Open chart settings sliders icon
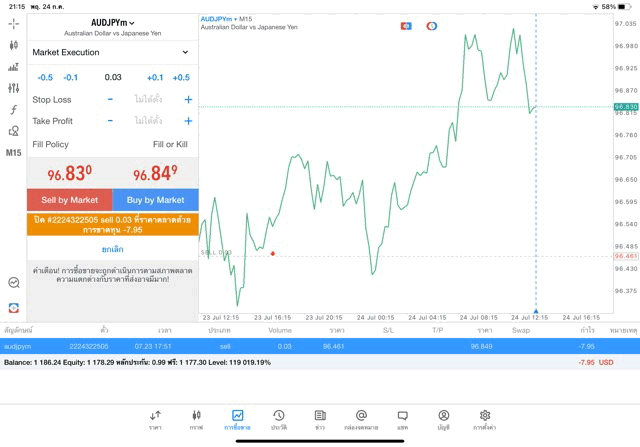The height and width of the screenshot is (447, 640). [x=13, y=89]
